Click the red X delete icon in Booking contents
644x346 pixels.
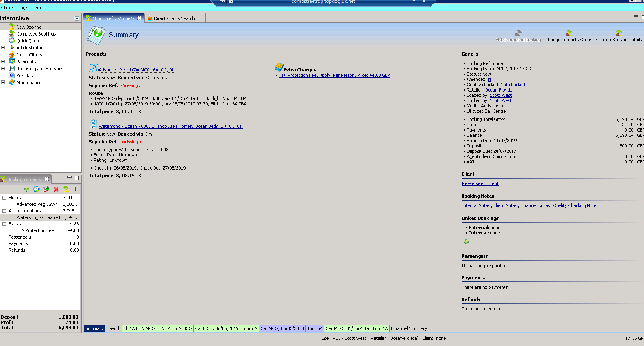coord(56,189)
